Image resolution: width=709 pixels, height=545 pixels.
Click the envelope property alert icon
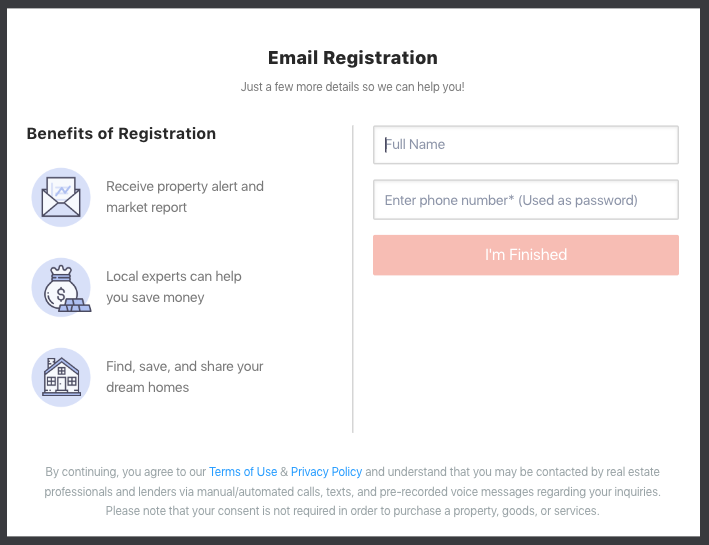pyautogui.click(x=61, y=197)
